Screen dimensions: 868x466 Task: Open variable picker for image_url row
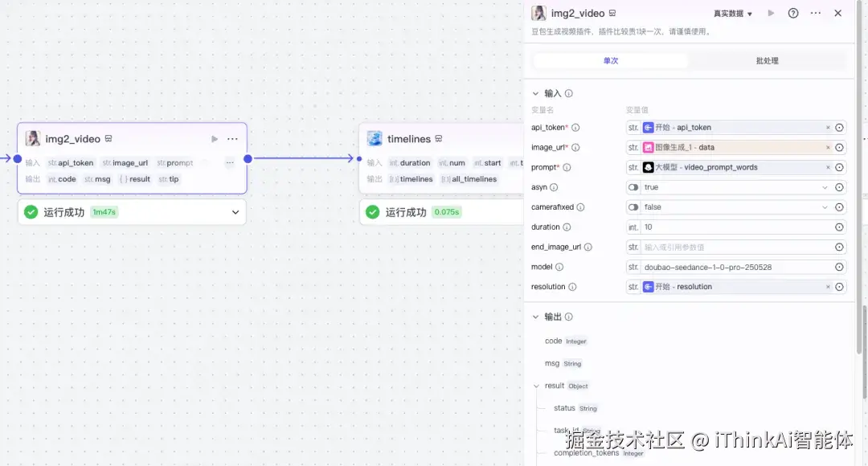(x=839, y=148)
